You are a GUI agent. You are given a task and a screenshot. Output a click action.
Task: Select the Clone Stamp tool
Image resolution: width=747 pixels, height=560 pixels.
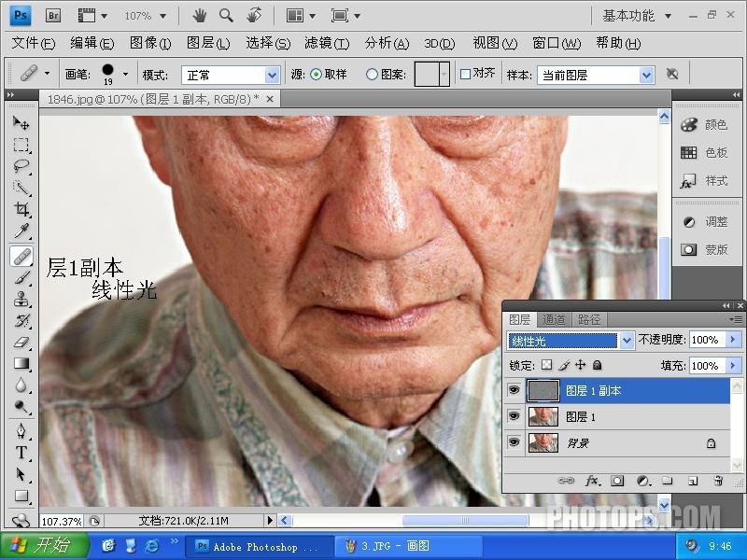tap(21, 300)
